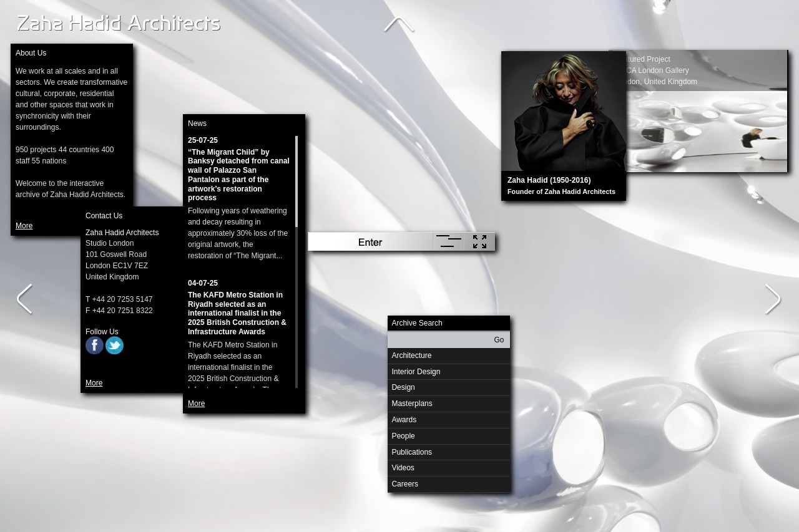Click the Zaha Hadid Architects logo title

coord(119,24)
